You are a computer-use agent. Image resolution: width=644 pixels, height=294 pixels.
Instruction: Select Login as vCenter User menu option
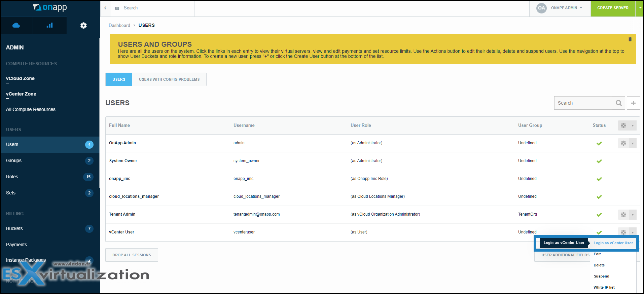pyautogui.click(x=613, y=243)
